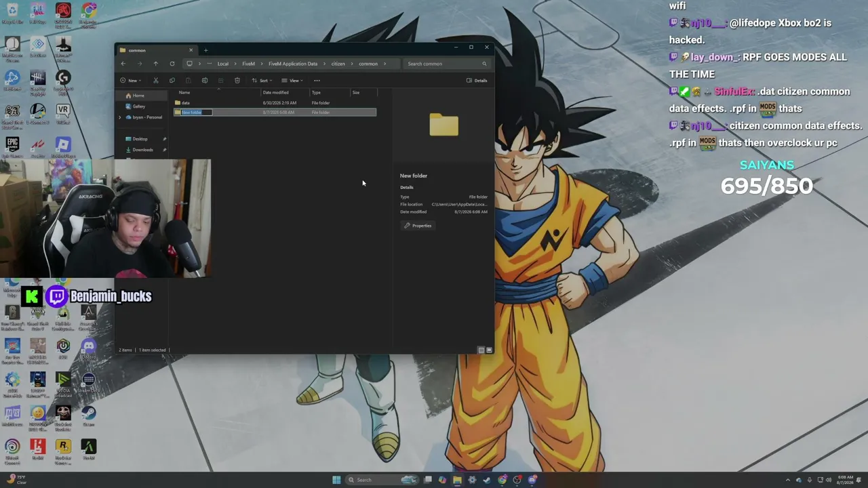Open weather widget on the taskbar
The height and width of the screenshot is (488, 868).
[16, 480]
